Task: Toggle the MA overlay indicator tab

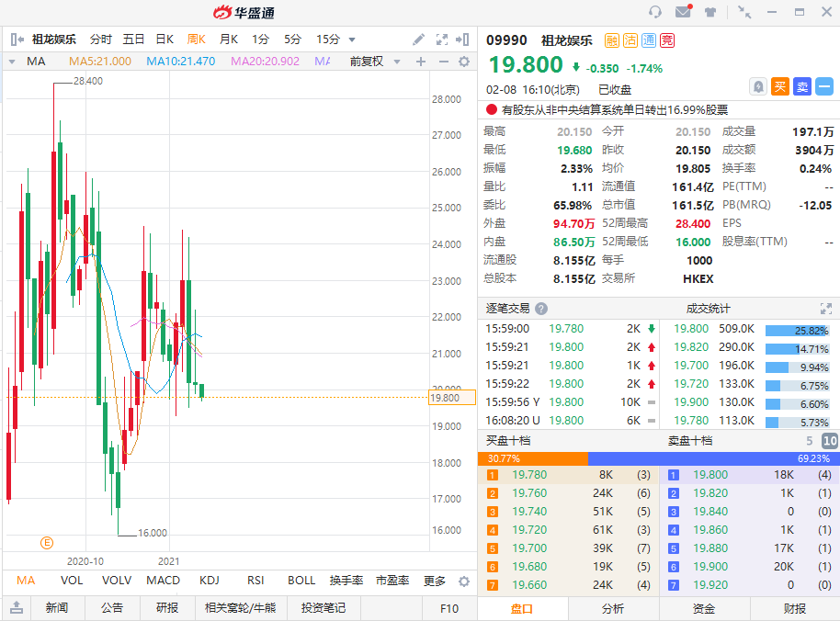Action: 26,581
